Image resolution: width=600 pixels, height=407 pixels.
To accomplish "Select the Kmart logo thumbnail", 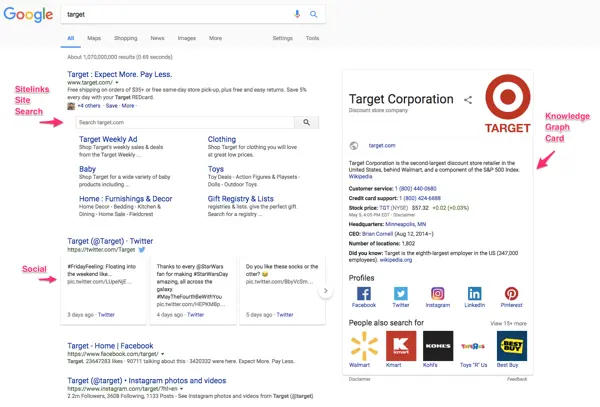I will click(401, 346).
